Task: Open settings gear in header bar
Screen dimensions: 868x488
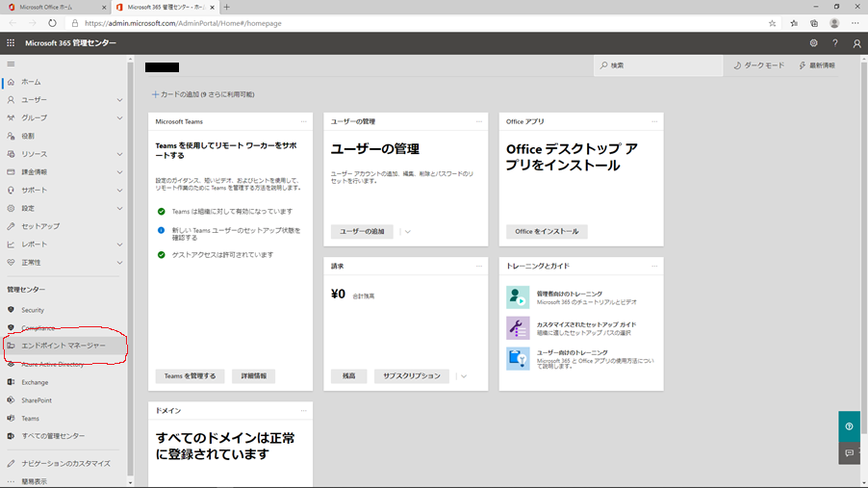Action: pos(813,42)
